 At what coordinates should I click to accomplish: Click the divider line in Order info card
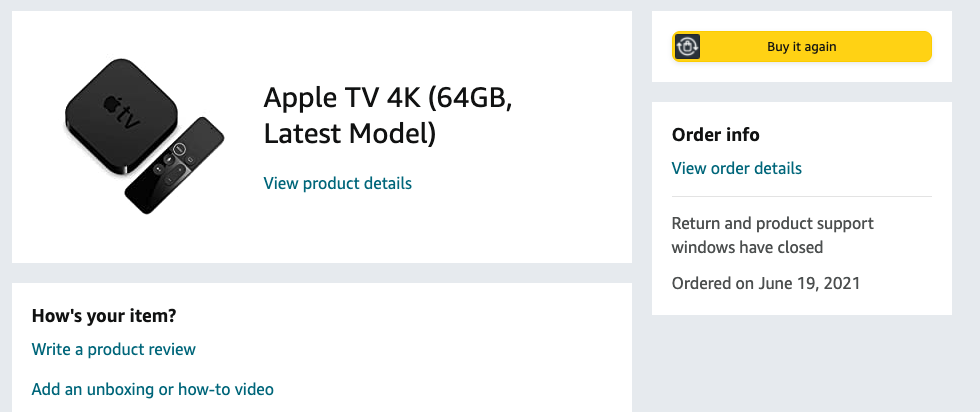(x=801, y=196)
